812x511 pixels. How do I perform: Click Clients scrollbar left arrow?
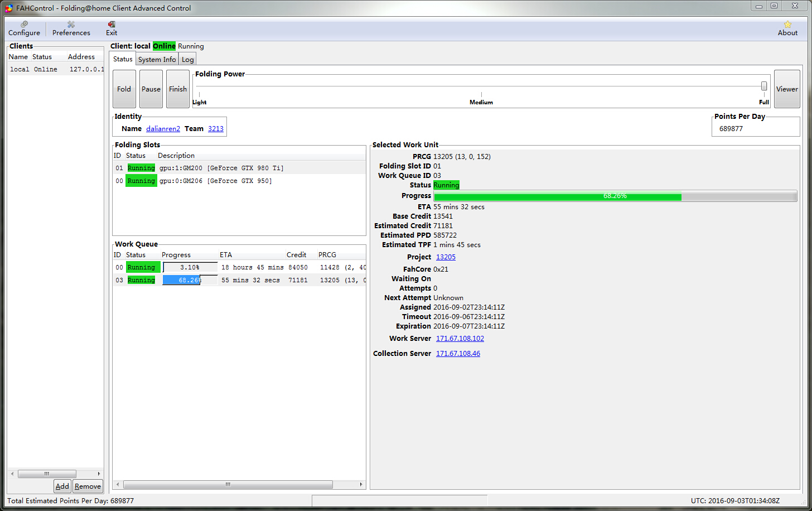click(x=12, y=474)
